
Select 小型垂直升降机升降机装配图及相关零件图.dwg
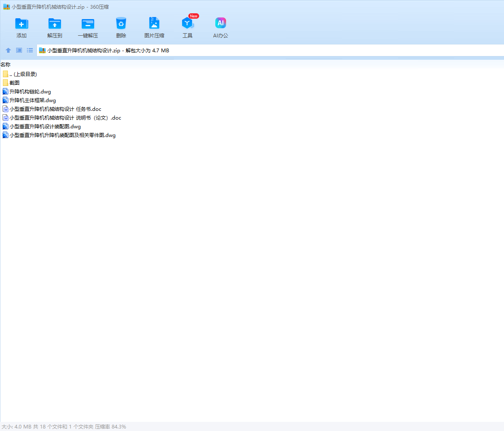coord(63,135)
